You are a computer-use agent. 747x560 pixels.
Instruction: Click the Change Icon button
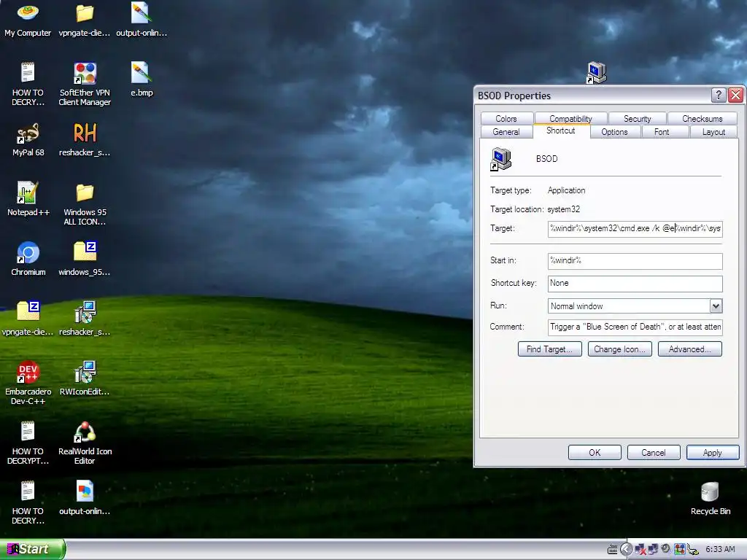(620, 349)
